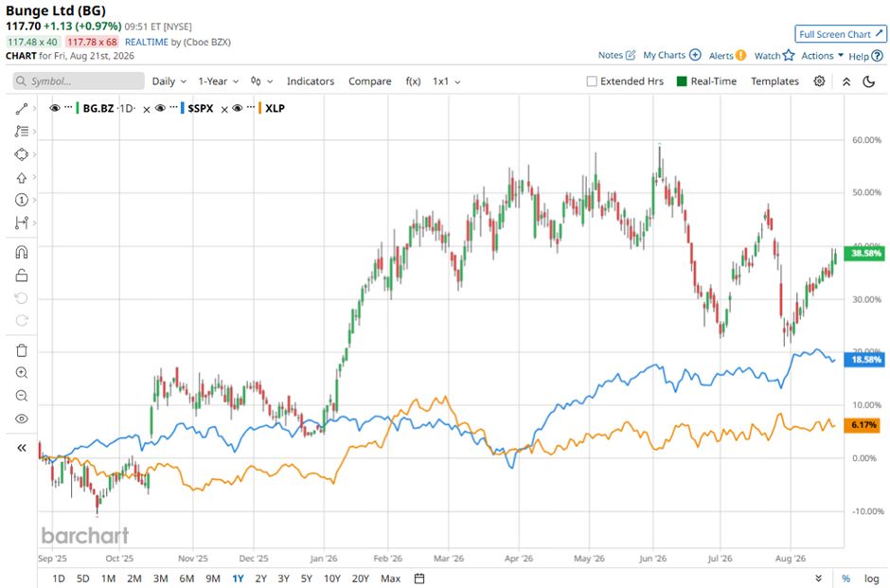Viewport: 890px width, 588px height.
Task: Add chart to My Charts
Action: (672, 55)
